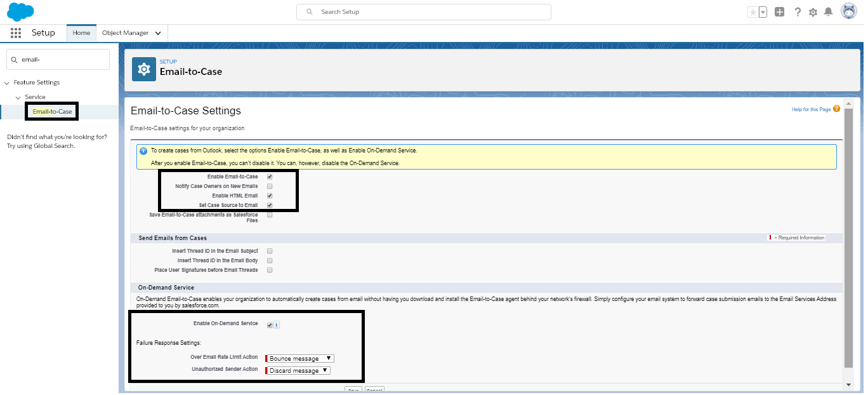Click the vertical scrollbar thumb

[848, 237]
